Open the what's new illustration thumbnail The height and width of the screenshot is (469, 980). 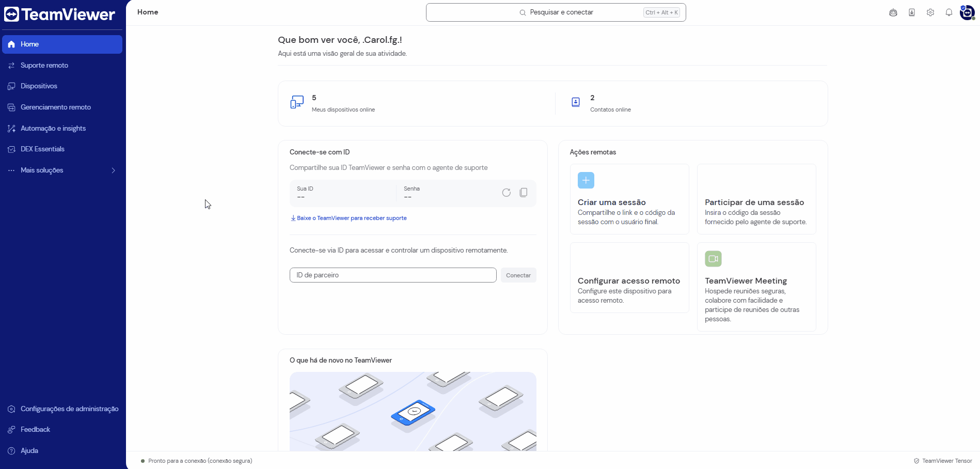(413, 411)
